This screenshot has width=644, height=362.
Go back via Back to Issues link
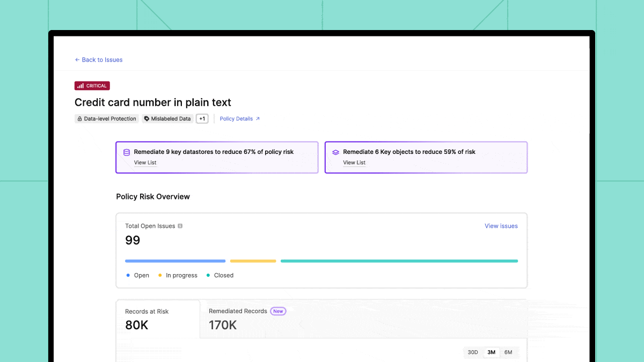click(x=99, y=60)
